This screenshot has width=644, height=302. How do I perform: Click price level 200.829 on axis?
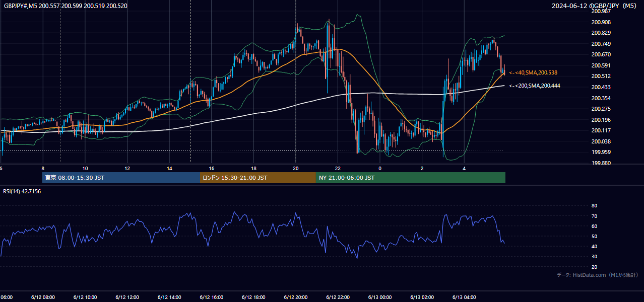(x=601, y=33)
